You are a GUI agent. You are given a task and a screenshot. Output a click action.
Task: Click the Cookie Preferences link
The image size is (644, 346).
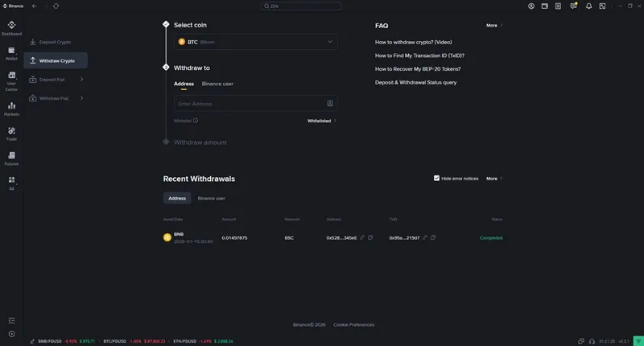click(353, 324)
